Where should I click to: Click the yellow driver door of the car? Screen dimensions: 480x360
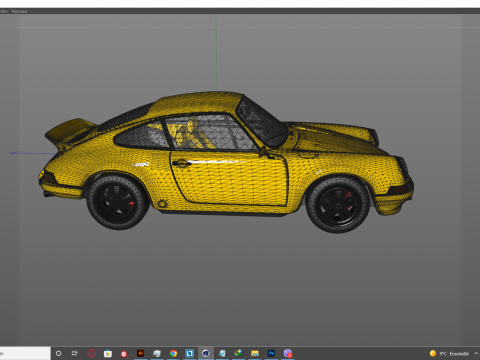229,177
